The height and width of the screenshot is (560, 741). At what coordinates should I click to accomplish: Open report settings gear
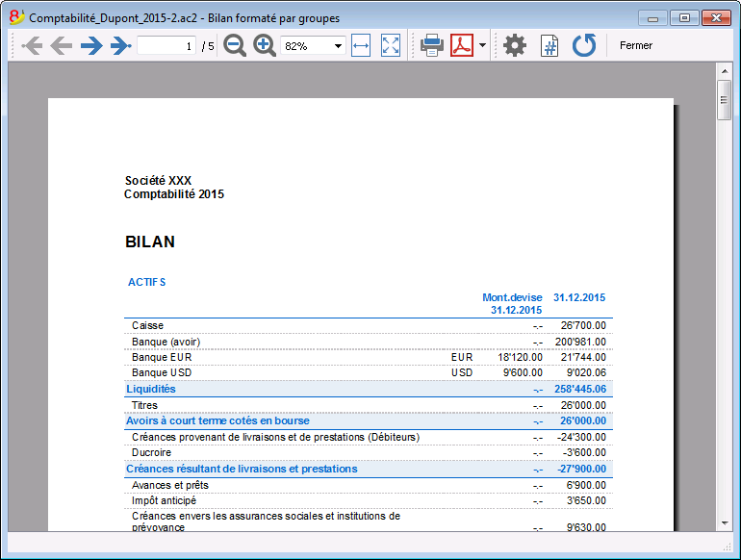click(515, 46)
